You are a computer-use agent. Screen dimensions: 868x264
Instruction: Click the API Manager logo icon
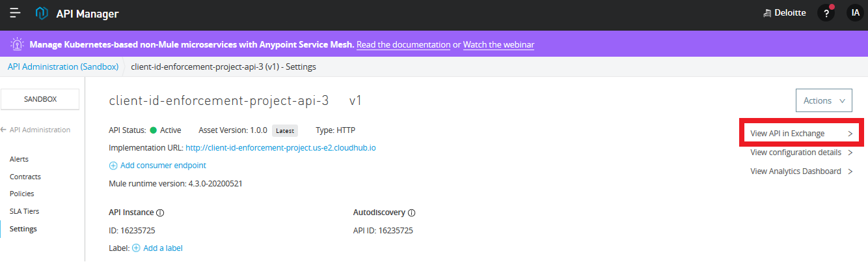pyautogui.click(x=42, y=13)
